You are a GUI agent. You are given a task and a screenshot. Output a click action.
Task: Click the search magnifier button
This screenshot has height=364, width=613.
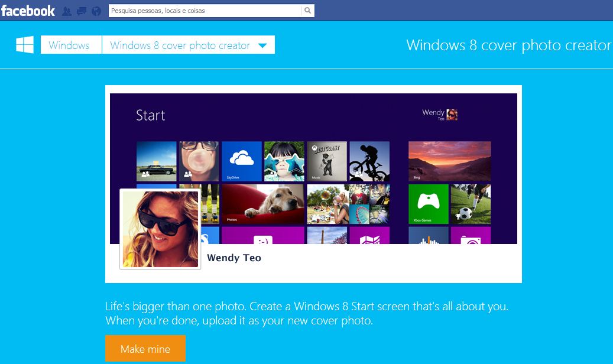coord(307,11)
